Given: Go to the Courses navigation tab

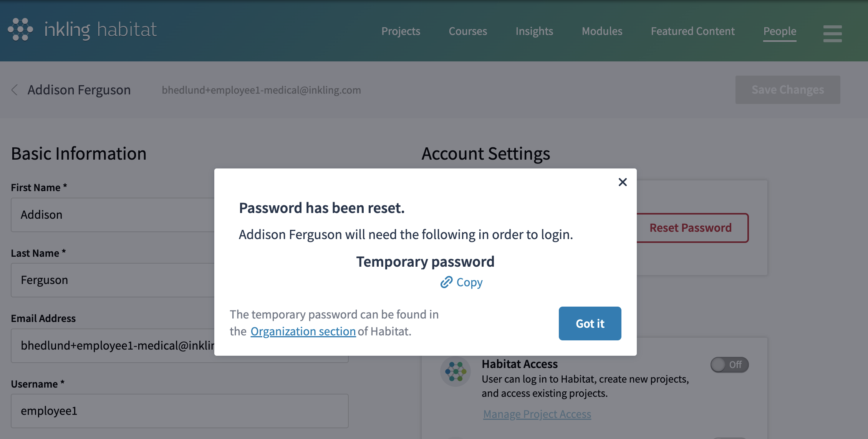Looking at the screenshot, I should 468,31.
